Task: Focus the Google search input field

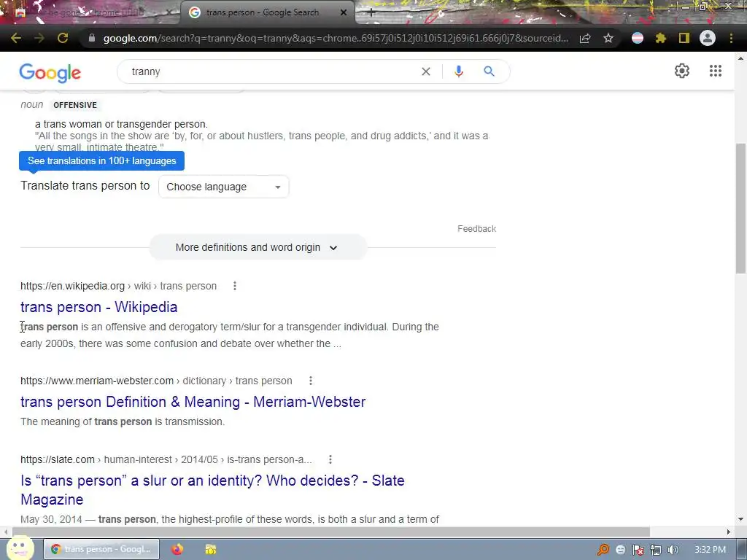Action: click(271, 71)
